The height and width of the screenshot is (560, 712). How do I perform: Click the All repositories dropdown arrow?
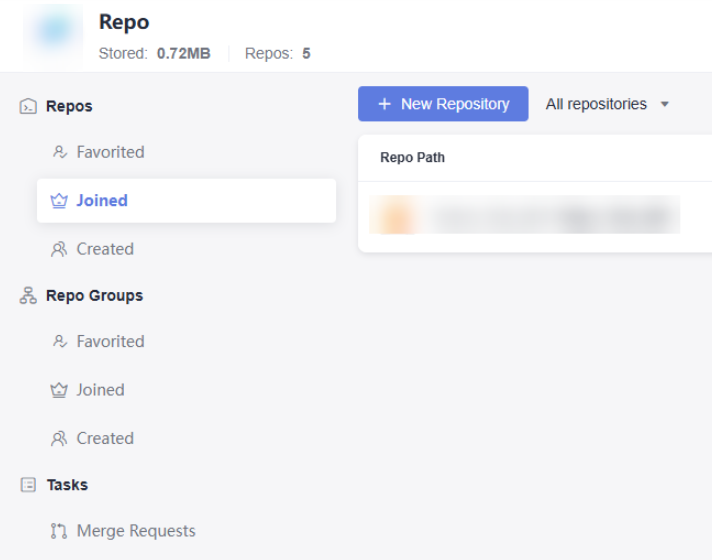(665, 104)
